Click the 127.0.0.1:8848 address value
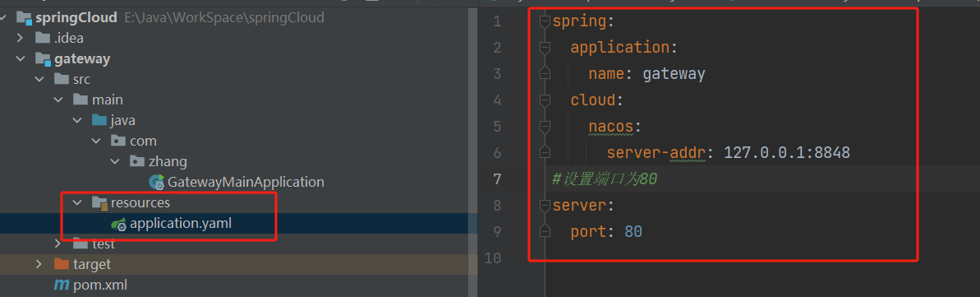Viewport: 980px width, 297px height. pos(786,153)
